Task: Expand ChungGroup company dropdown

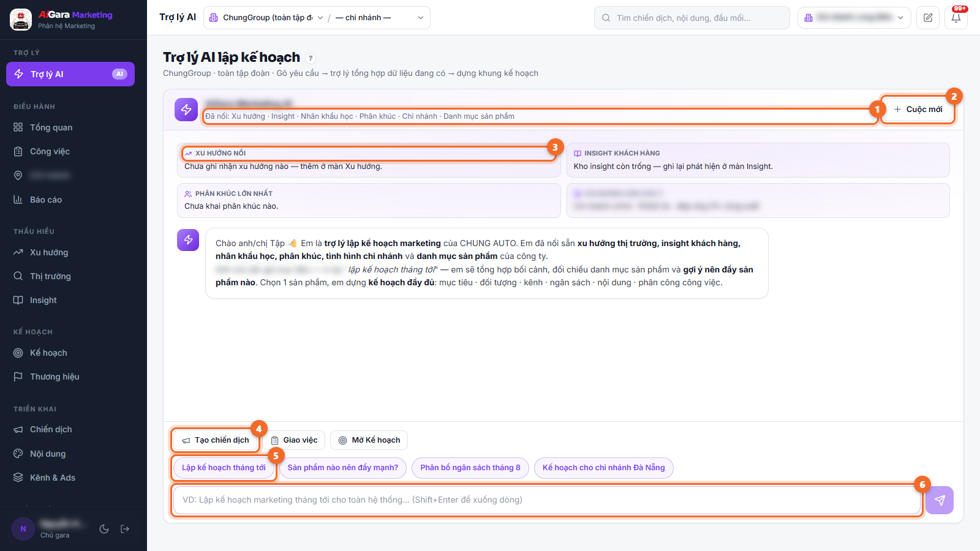Action: click(266, 18)
